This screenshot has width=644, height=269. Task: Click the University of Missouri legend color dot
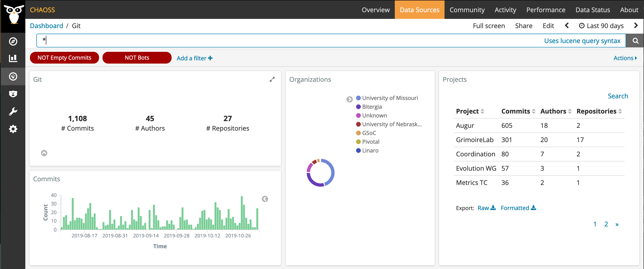358,98
